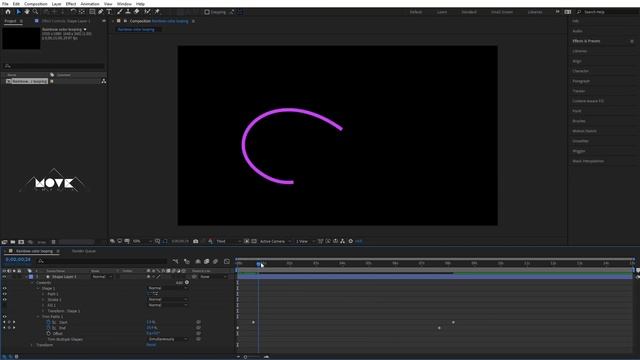Hide Shape Layer 1 with eye icon
Screen dimensions: 640x360
[x=4, y=277]
